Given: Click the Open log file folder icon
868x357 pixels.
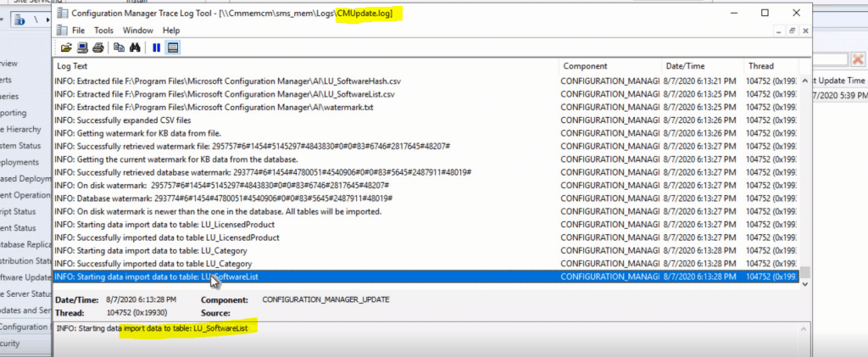Looking at the screenshot, I should coord(66,47).
